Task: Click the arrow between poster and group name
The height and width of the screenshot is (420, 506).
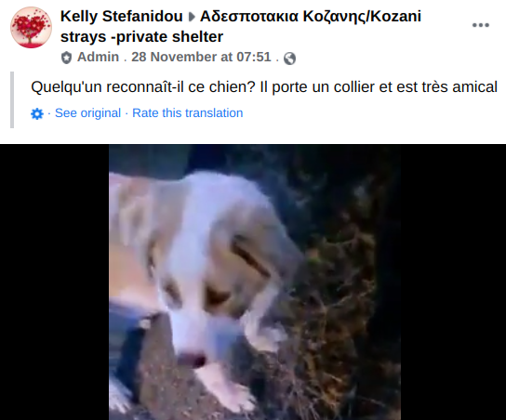Action: [x=192, y=17]
